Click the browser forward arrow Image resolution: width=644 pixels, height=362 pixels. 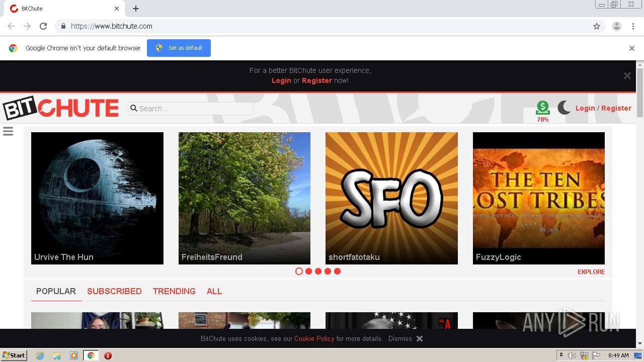27,26
